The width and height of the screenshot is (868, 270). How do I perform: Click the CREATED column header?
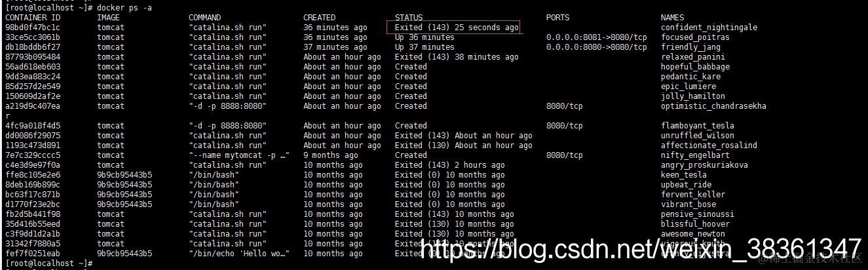coord(319,18)
